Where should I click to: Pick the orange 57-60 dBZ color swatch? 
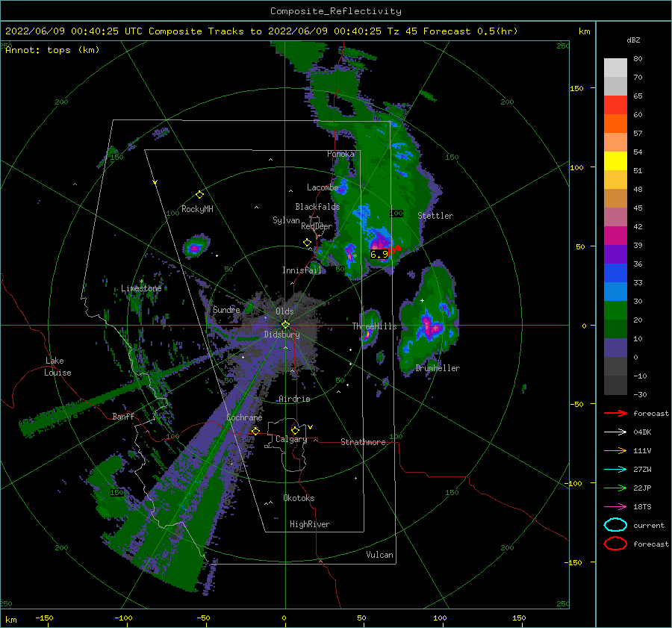615,123
